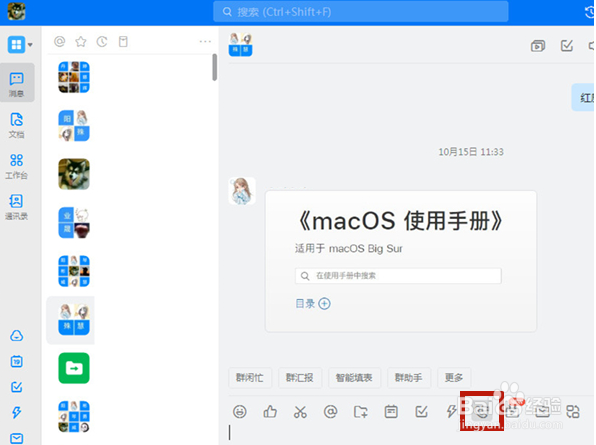Viewport: 596px width, 445px height.
Task: Open the 通讯录 contacts tab in the sidebar
Action: (17, 207)
